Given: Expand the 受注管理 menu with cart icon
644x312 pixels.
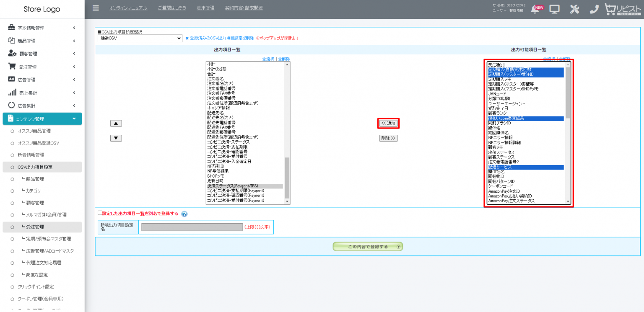Looking at the screenshot, I should tap(42, 67).
